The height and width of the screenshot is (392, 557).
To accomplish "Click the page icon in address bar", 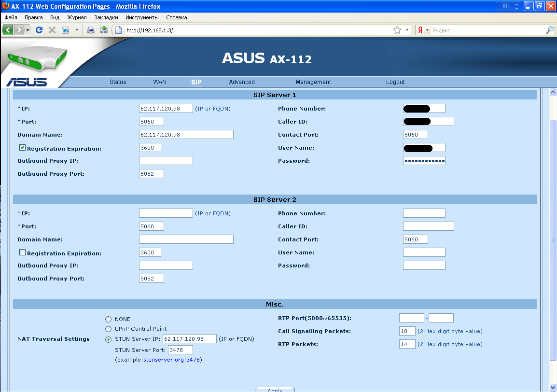I will tap(119, 30).
